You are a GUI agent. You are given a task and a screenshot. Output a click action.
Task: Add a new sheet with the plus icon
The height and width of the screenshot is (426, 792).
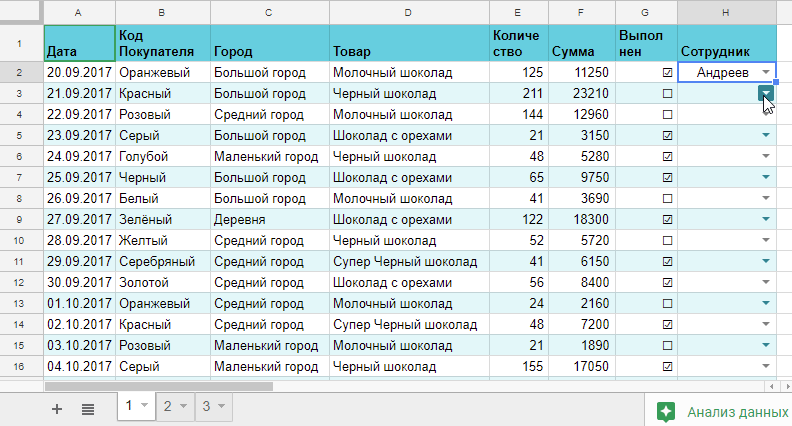point(57,409)
